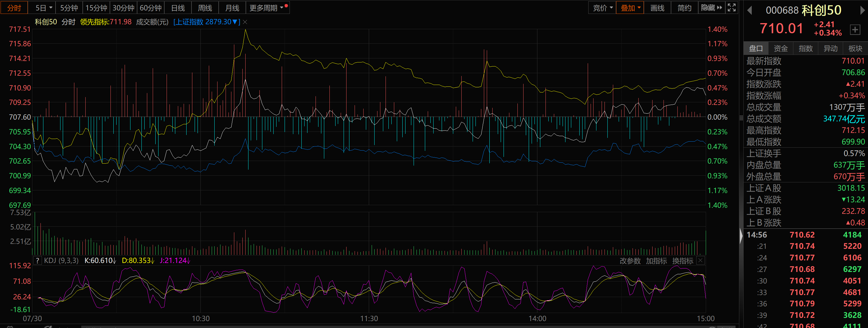Viewport: 868px width, 328px height.
Task: Click 换指标 to change indicator
Action: tap(682, 261)
